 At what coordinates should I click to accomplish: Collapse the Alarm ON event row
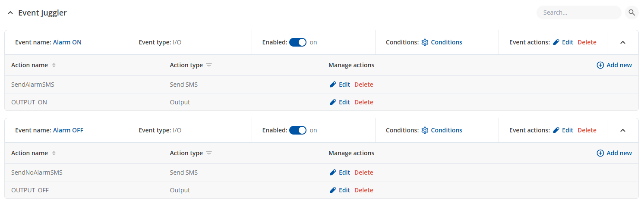(622, 42)
